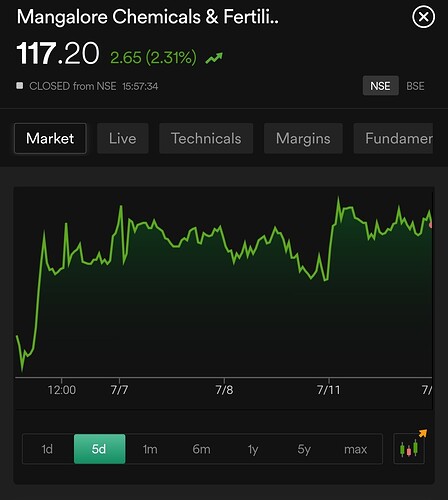The width and height of the screenshot is (448, 500).
Task: Show the 5y chart range
Action: click(304, 449)
